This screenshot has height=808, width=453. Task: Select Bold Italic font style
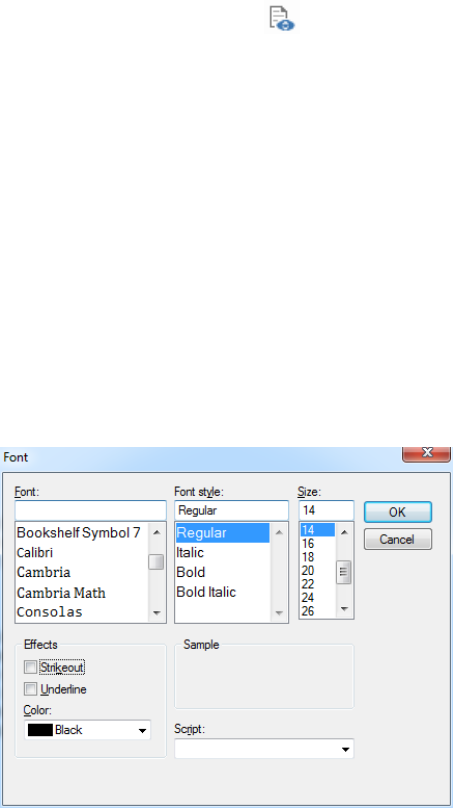click(x=206, y=592)
